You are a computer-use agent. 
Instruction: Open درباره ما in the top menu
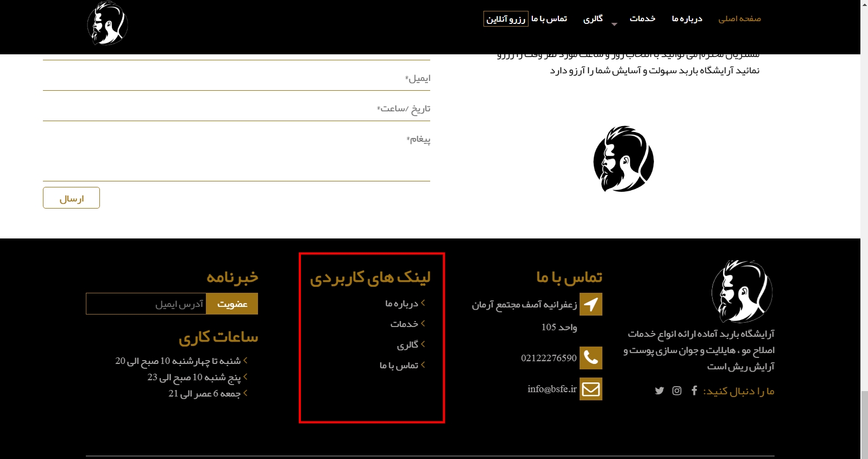click(687, 18)
